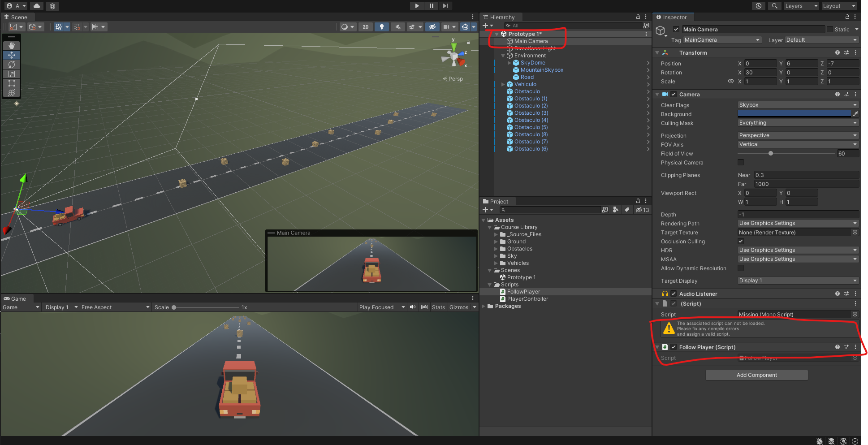Switch to the Inspector tab
This screenshot has width=868, height=445.
[x=674, y=17]
